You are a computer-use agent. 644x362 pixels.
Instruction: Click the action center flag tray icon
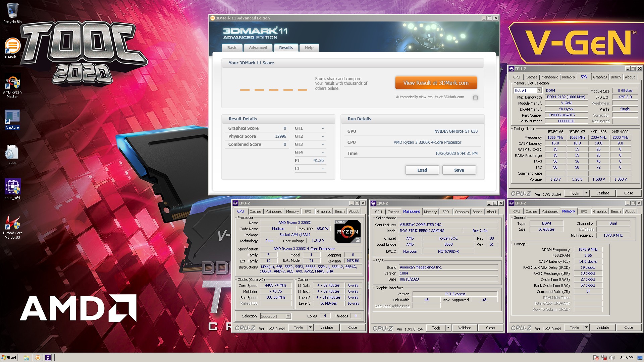[596, 358]
